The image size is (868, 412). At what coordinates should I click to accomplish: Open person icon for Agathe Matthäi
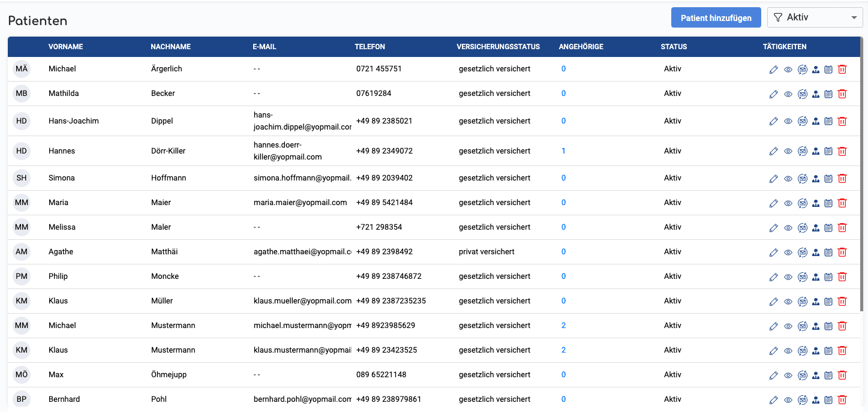(x=816, y=252)
